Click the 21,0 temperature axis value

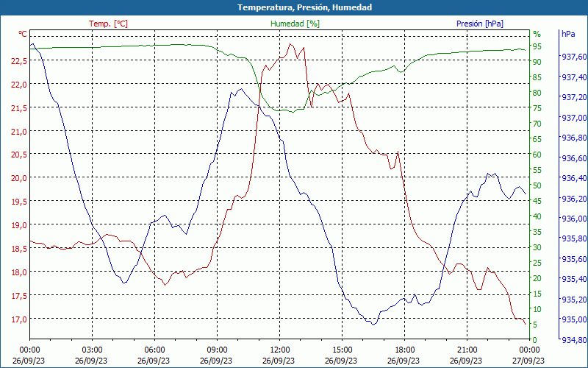[x=19, y=132]
